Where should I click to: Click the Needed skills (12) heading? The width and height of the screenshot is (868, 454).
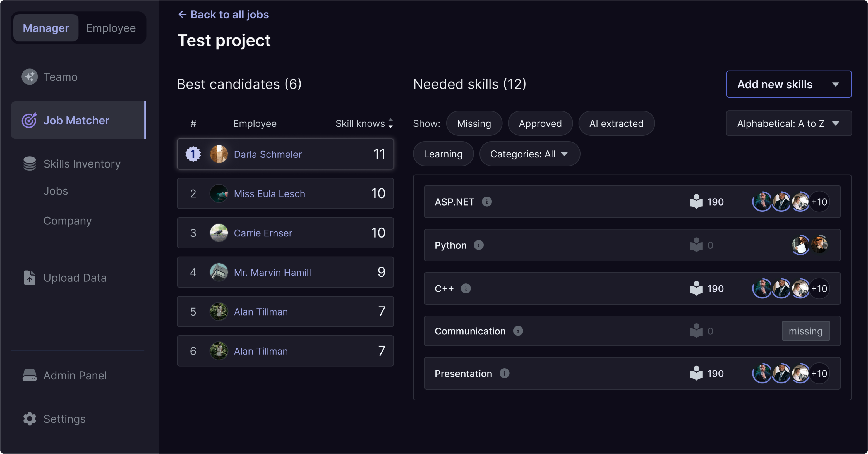click(469, 84)
